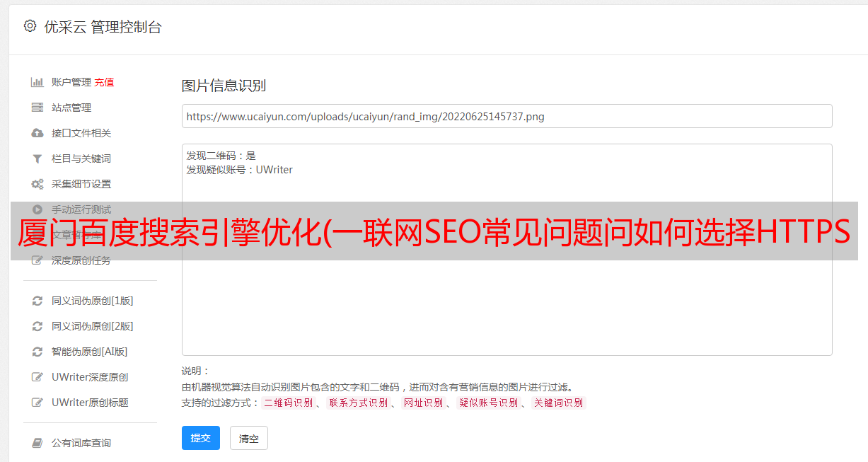Click the blue 提交 button
Viewport: 868px width, 462px height.
[201, 438]
